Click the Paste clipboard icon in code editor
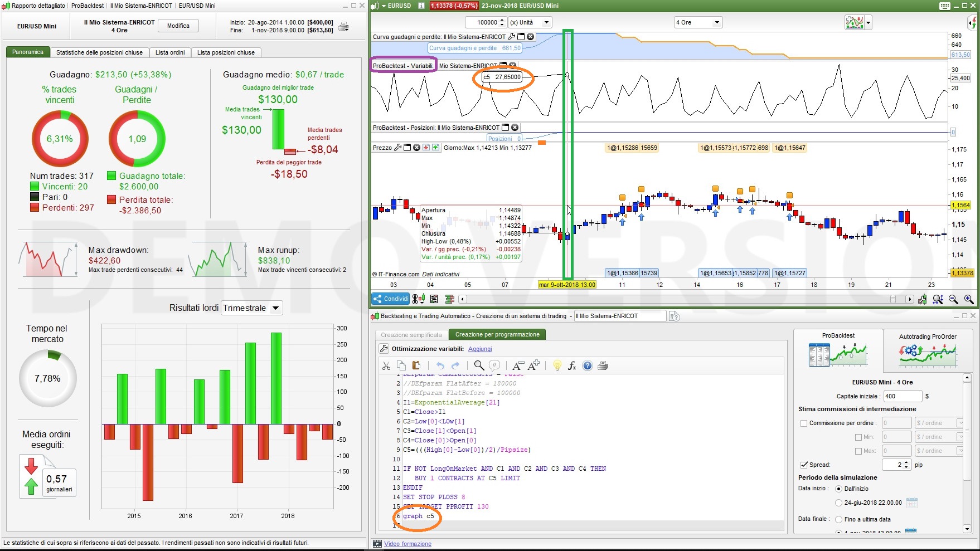980x551 pixels. coord(416,365)
